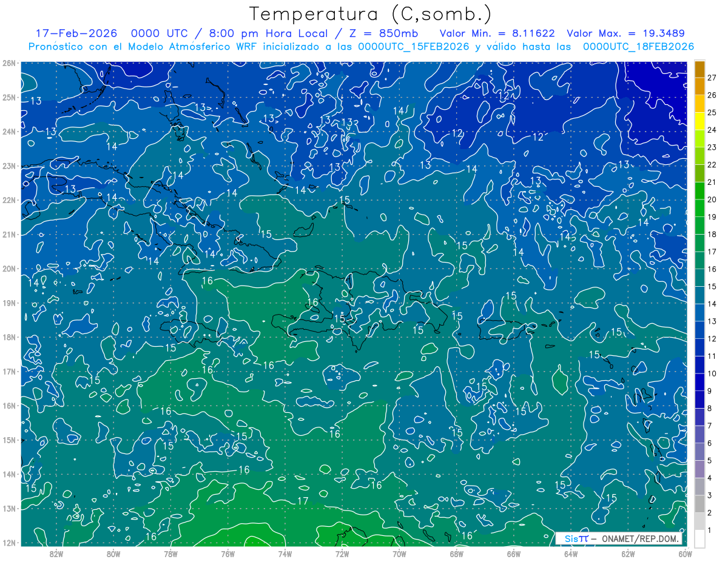This screenshot has height=562, width=728.
Task: Click the colorbar scale value '10'
Action: coord(712,373)
